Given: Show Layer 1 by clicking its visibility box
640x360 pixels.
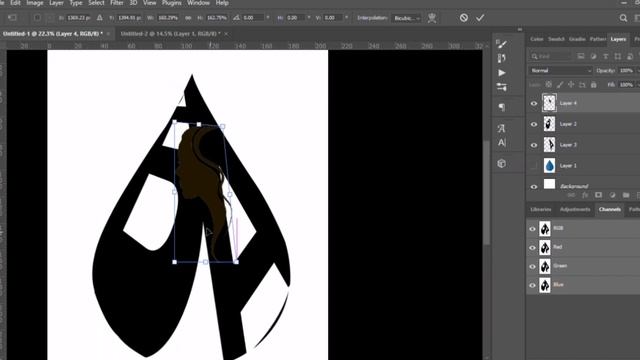Looking at the screenshot, I should pos(534,166).
